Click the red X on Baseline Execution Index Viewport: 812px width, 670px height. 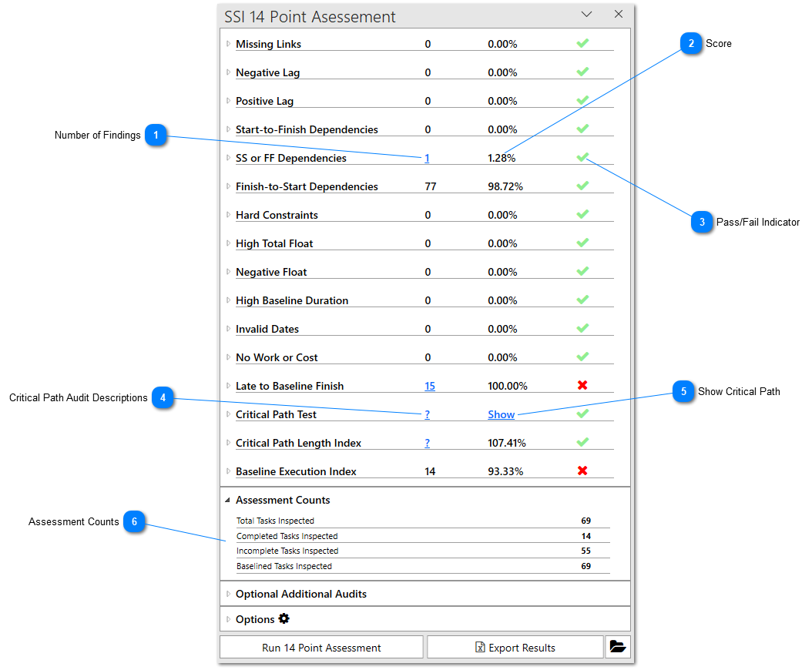tap(582, 470)
